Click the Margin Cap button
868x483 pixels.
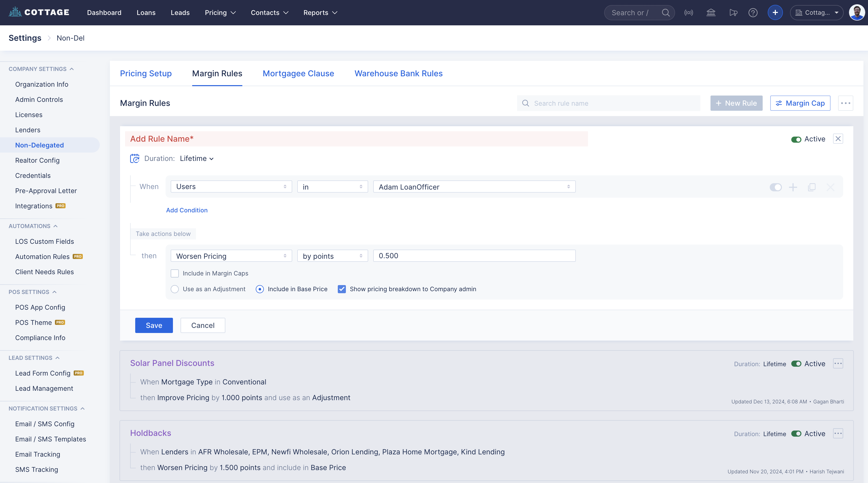click(800, 103)
